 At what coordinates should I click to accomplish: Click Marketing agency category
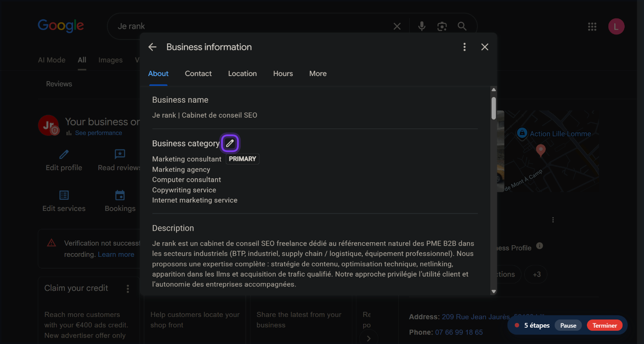coord(181,170)
